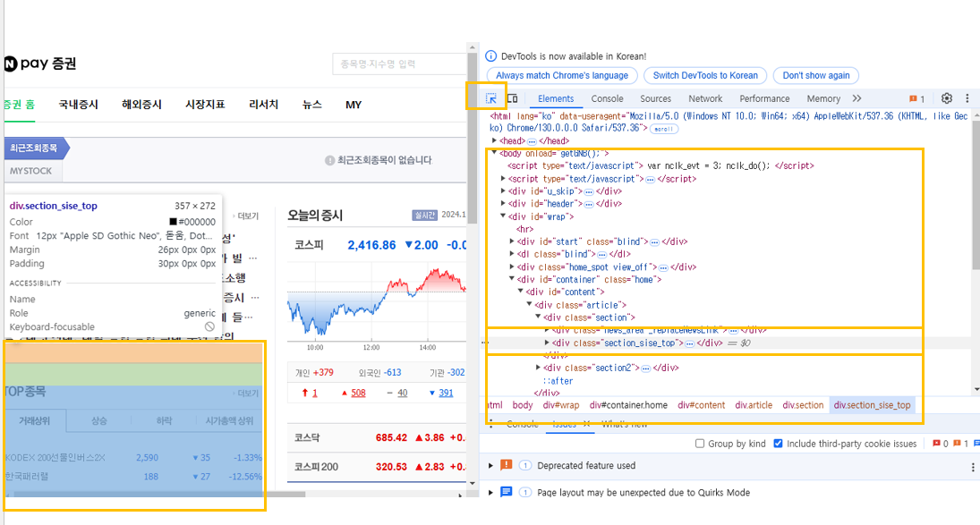The width and height of the screenshot is (980, 525).
Task: Toggle Group by kind checkbox
Action: tap(699, 444)
